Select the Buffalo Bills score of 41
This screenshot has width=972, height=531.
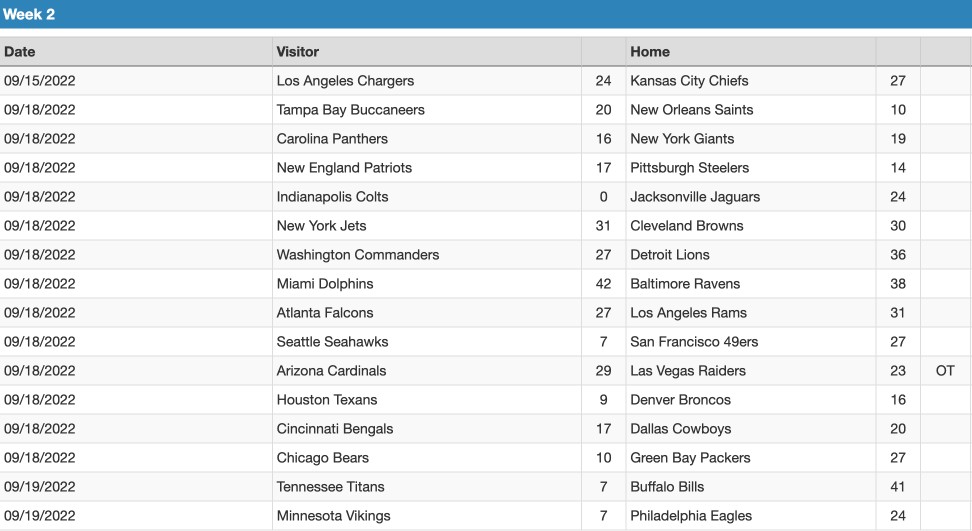(898, 487)
